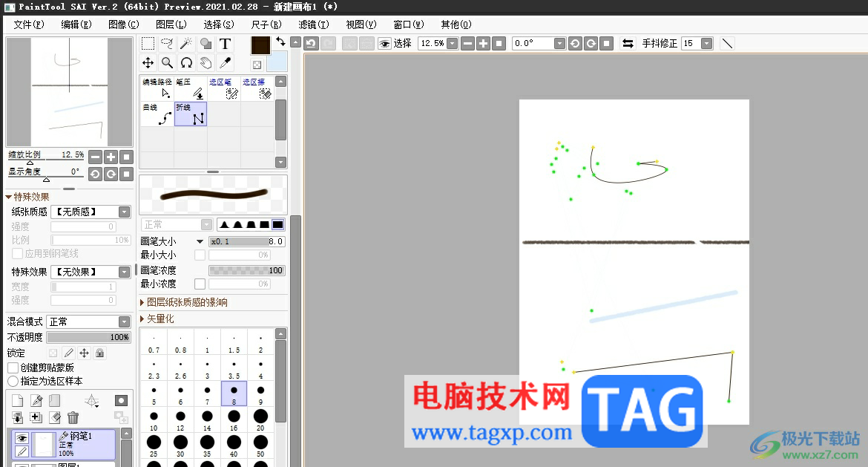Viewport: 868px width, 467px height.
Task: Open the 视图(V) menu
Action: pos(361,25)
